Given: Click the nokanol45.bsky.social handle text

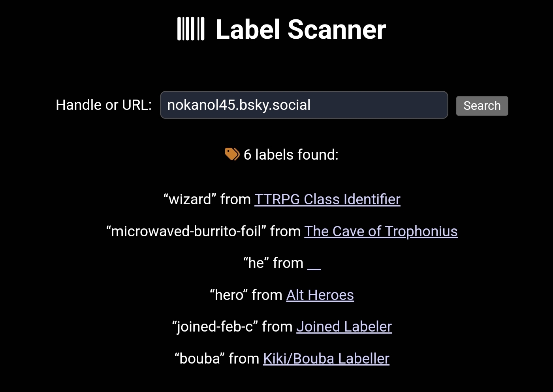Looking at the screenshot, I should pyautogui.click(x=239, y=105).
